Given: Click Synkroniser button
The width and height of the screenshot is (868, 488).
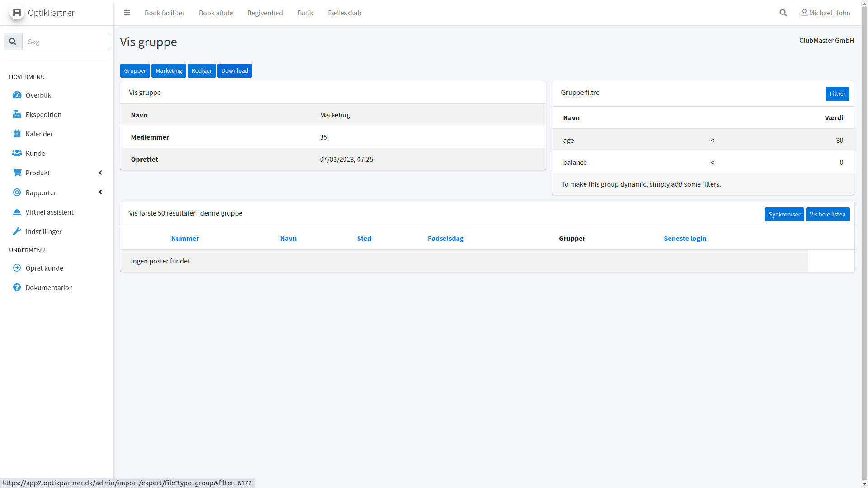Looking at the screenshot, I should (x=784, y=214).
